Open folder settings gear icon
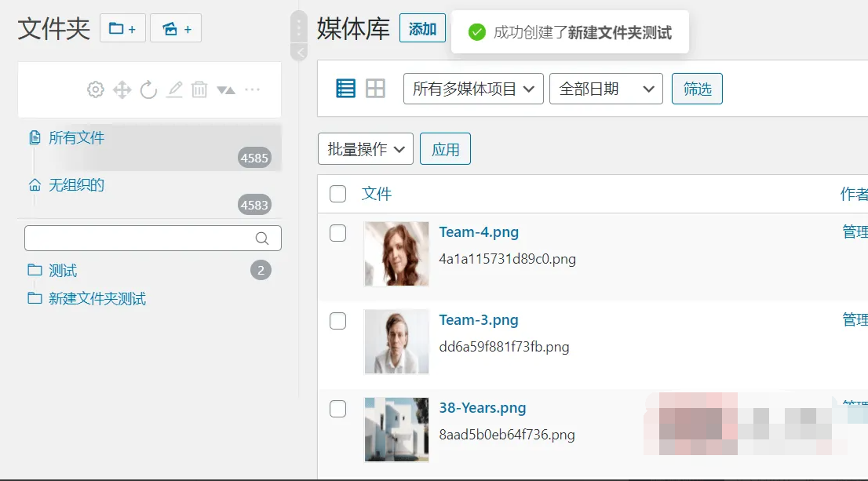Screen dimensions: 868x481 (x=95, y=89)
